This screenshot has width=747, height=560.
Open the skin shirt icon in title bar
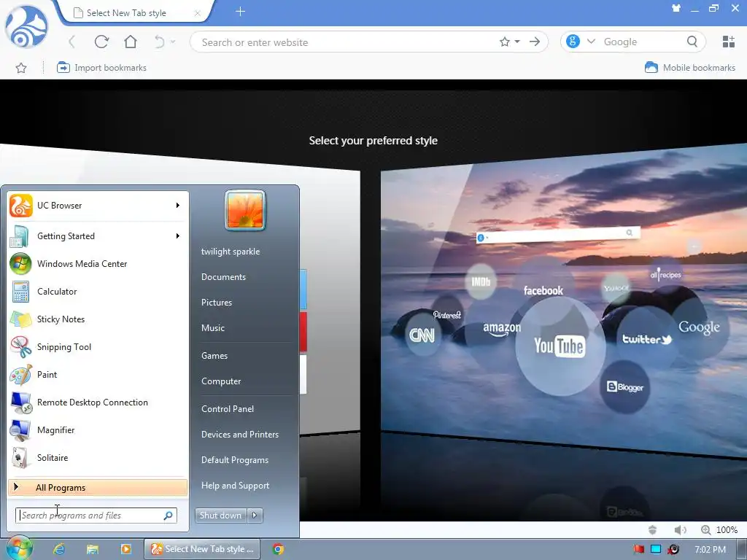[x=676, y=8]
